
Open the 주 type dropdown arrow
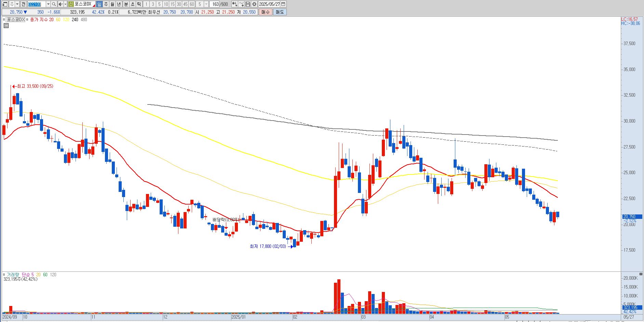click(x=17, y=4)
